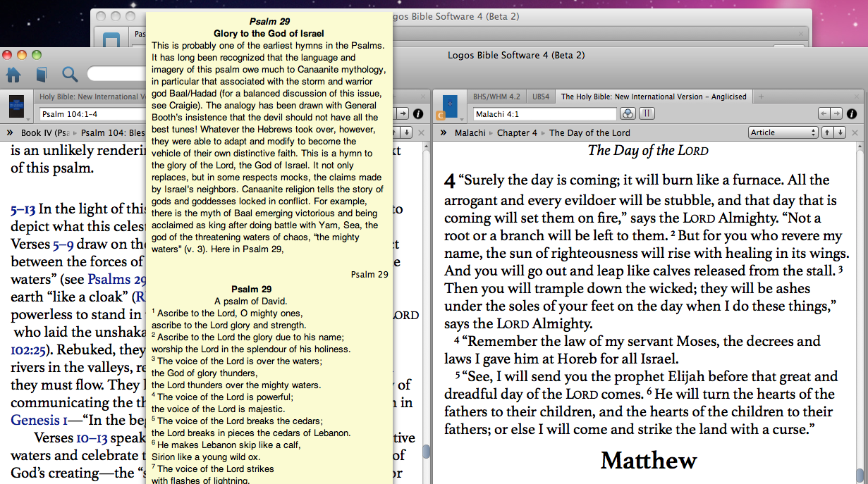The height and width of the screenshot is (484, 868).
Task: Go forward in right panel history
Action: [x=836, y=113]
